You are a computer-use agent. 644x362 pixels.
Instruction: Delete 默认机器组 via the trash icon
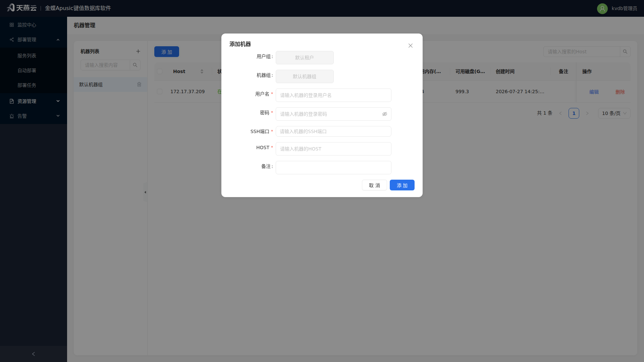point(139,84)
